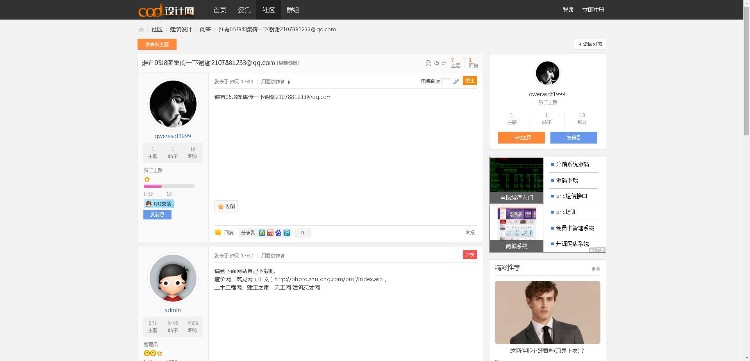Click the blue message button in the sidebar profile card

tap(574, 138)
